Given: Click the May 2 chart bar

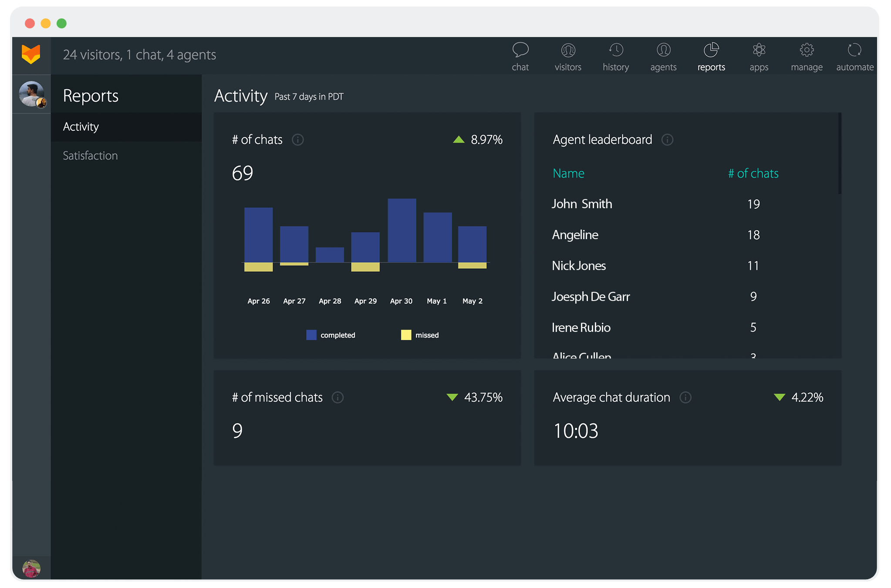Looking at the screenshot, I should tap(472, 247).
